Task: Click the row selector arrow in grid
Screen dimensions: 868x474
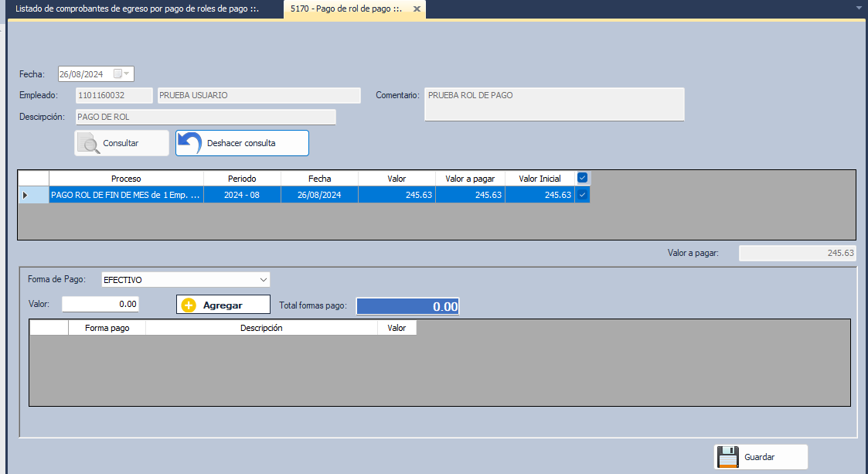Action: pyautogui.click(x=25, y=196)
